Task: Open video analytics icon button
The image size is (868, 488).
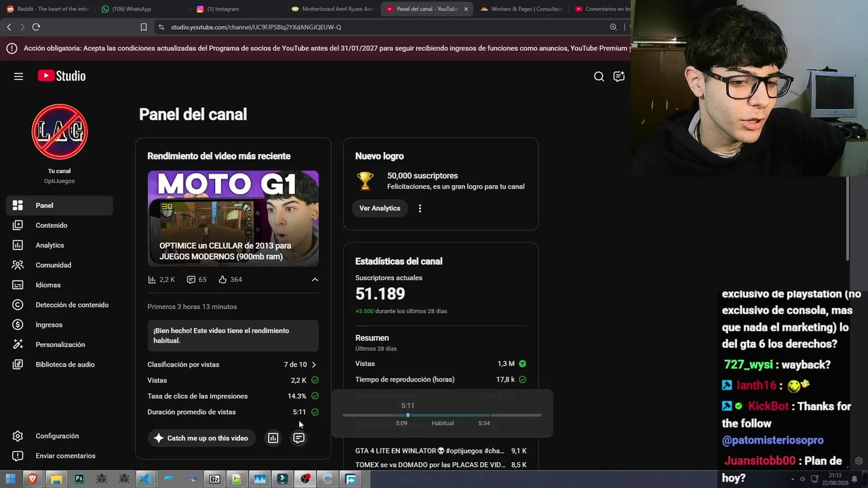Action: (273, 438)
